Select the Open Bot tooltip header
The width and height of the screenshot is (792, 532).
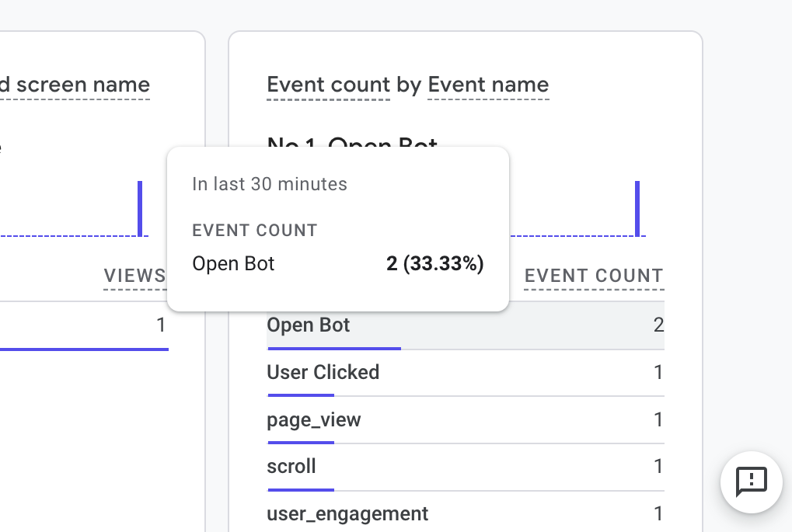click(x=233, y=263)
